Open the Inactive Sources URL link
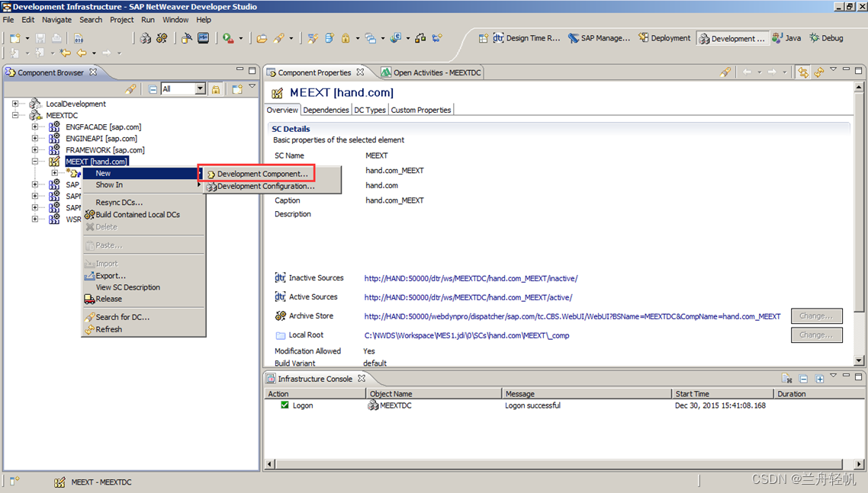The height and width of the screenshot is (493, 868). (471, 278)
